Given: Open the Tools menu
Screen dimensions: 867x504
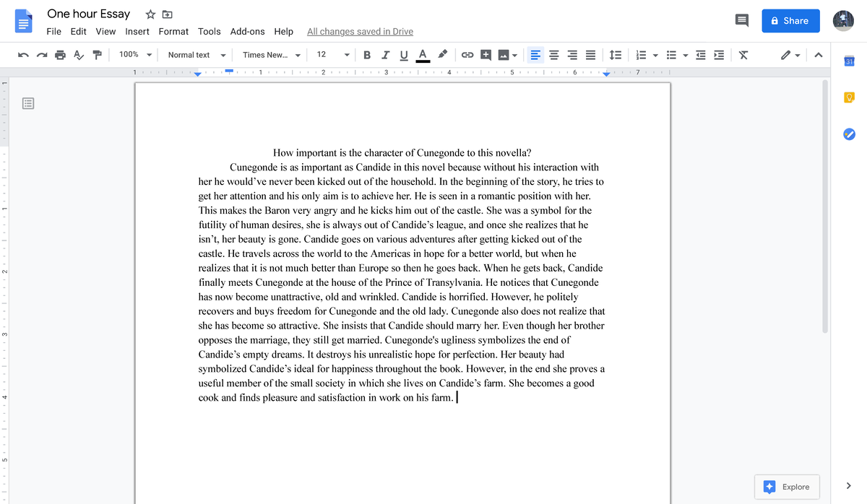Looking at the screenshot, I should 209,31.
